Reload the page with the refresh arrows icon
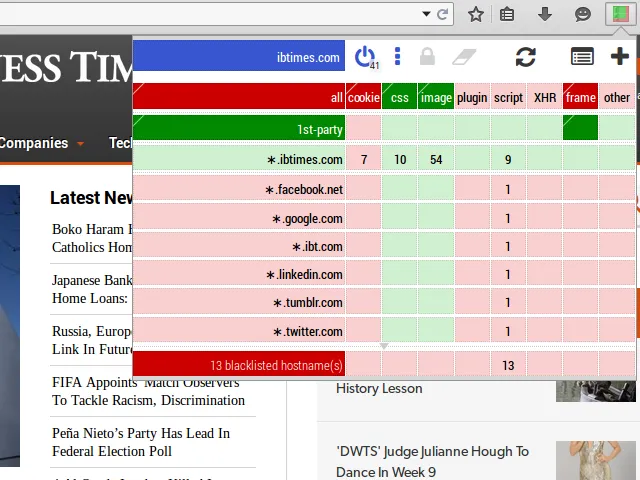The image size is (640, 480). (x=525, y=57)
